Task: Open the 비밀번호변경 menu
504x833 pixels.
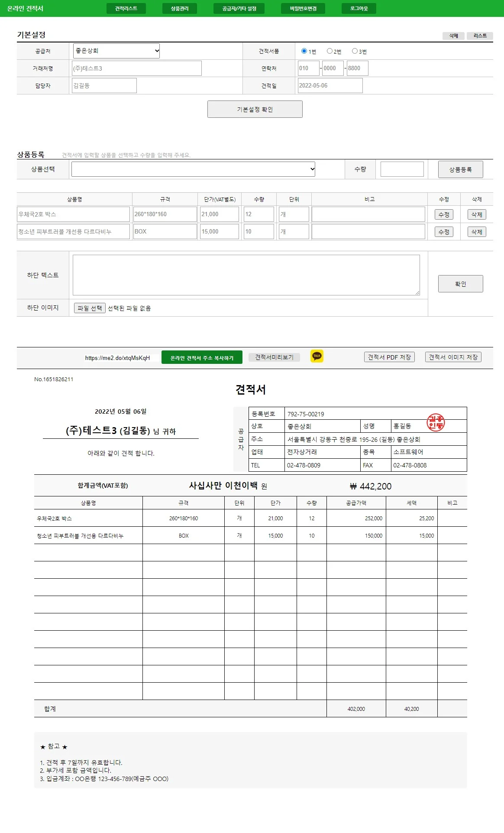Action: 303,9
